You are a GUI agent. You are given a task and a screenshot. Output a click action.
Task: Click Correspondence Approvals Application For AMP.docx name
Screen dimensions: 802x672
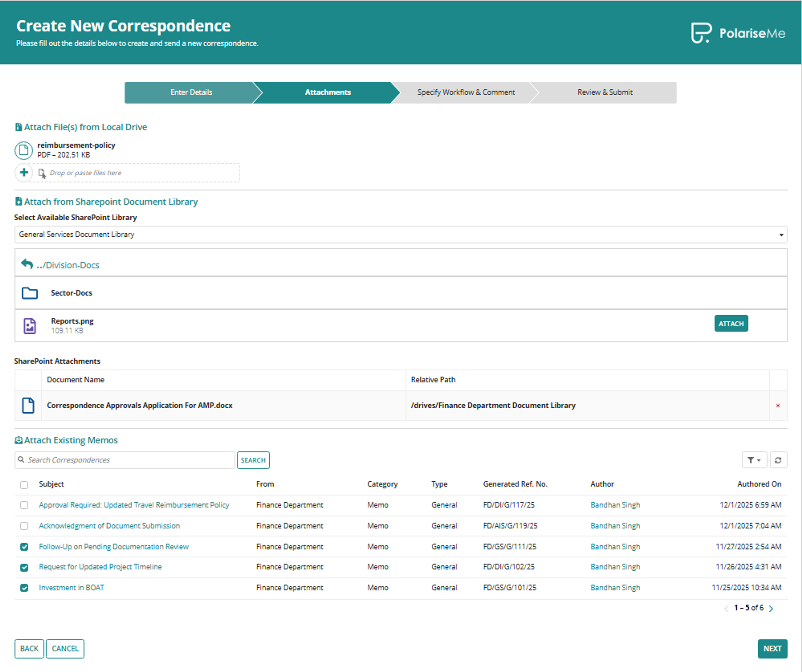tap(139, 405)
